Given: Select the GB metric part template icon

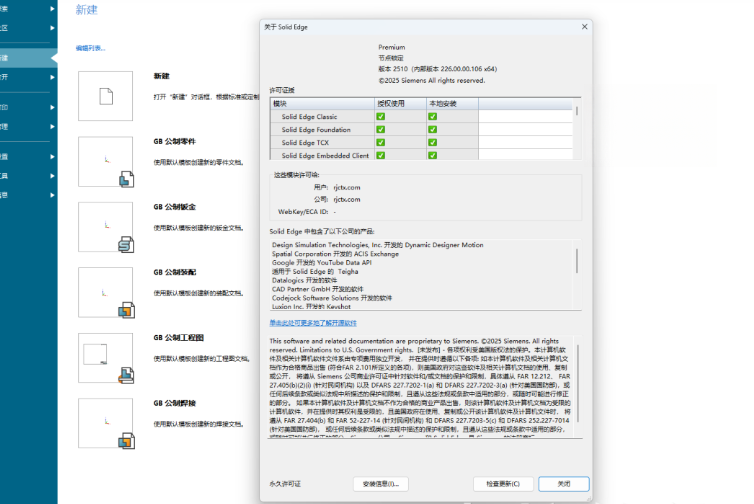Looking at the screenshot, I should (x=105, y=162).
